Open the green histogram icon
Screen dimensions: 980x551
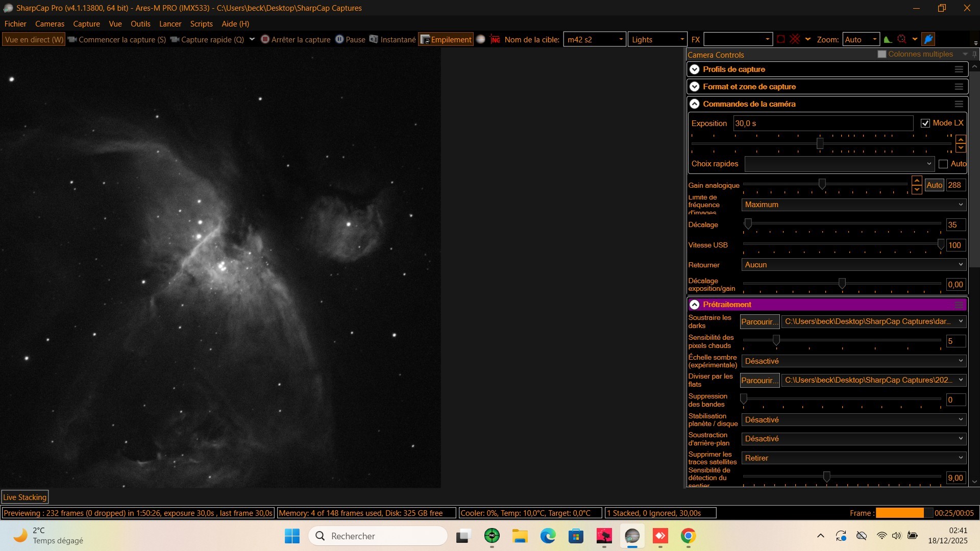(888, 39)
